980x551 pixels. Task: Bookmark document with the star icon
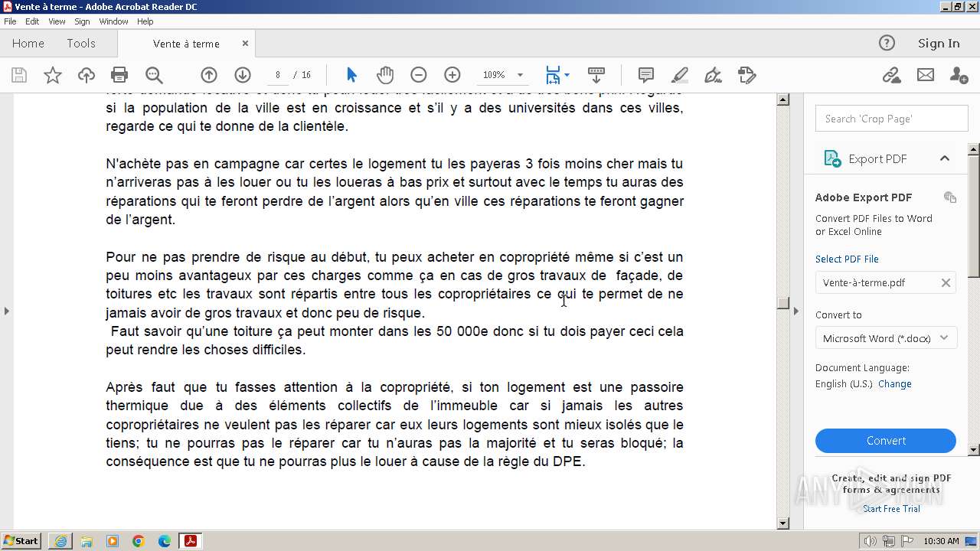53,75
